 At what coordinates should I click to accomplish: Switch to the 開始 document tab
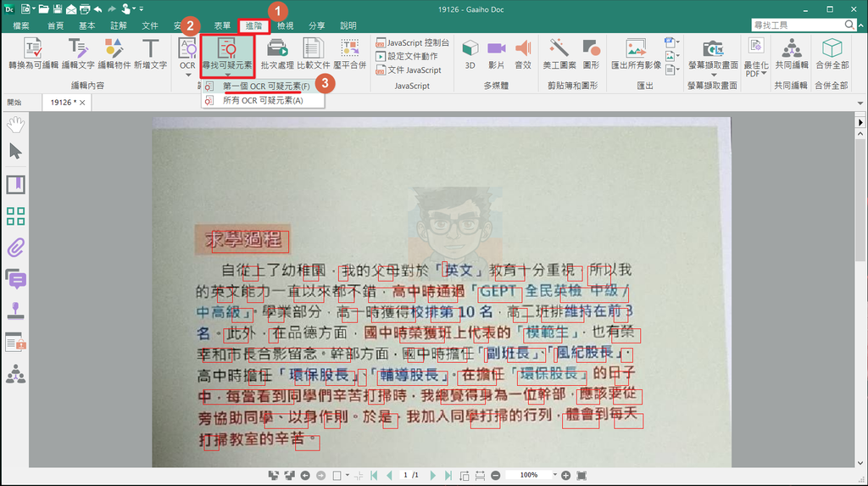pos(14,103)
